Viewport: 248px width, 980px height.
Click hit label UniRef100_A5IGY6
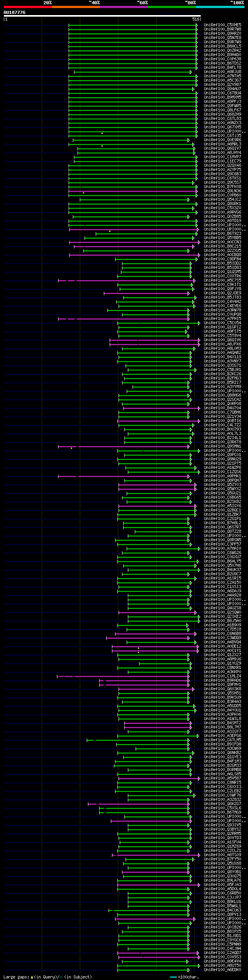tap(222, 506)
